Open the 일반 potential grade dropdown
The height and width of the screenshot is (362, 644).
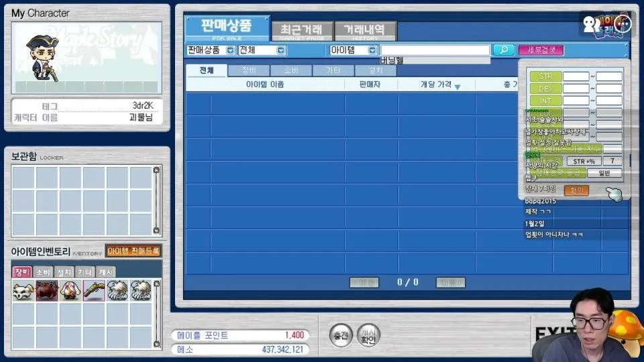click(604, 173)
